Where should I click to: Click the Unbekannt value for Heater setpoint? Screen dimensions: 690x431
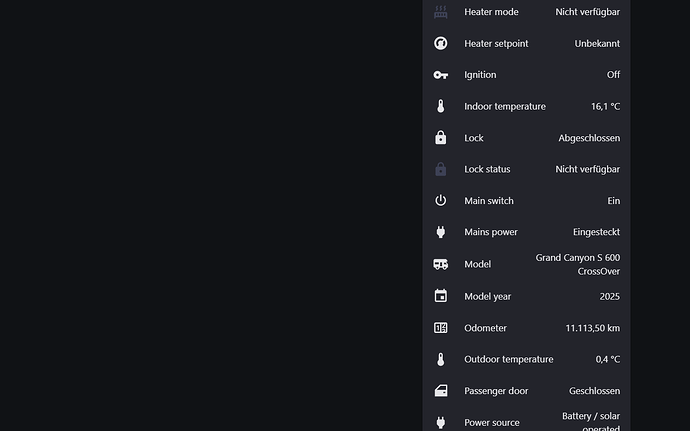(597, 44)
